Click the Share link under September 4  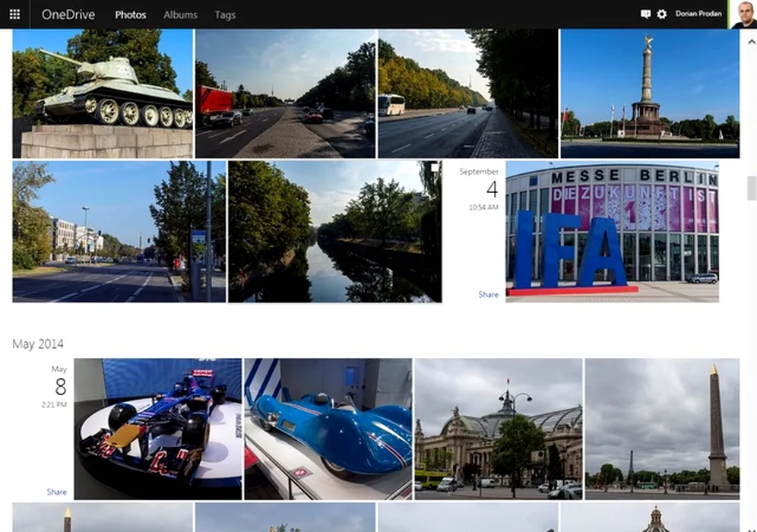(x=488, y=294)
